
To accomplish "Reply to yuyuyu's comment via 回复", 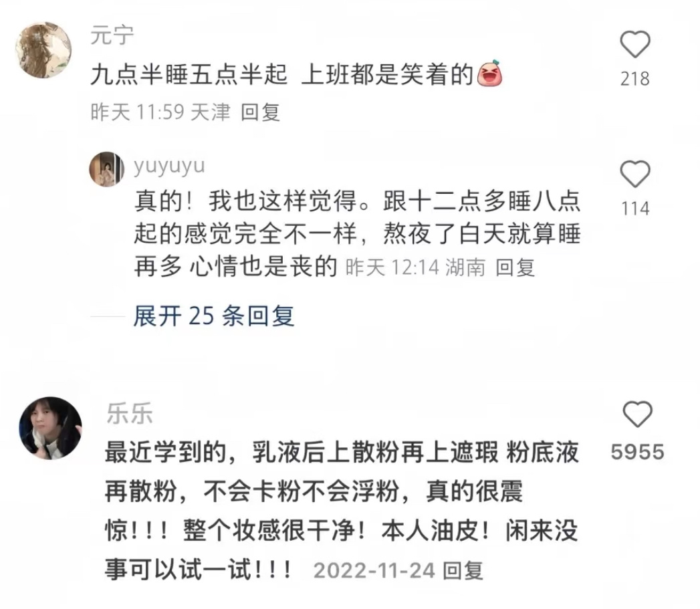I will pos(515,267).
